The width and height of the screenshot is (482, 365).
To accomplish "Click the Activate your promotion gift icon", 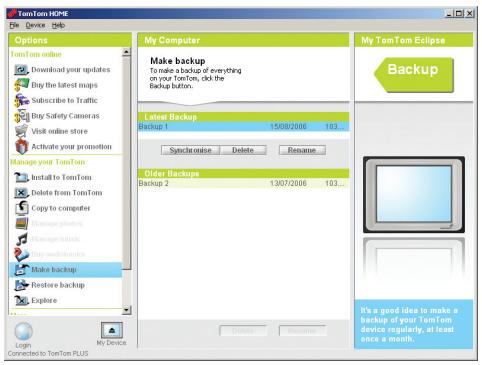I will tap(21, 147).
